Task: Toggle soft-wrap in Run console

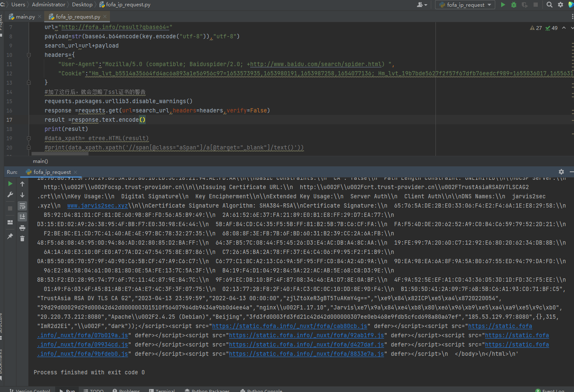Action: [x=22, y=206]
